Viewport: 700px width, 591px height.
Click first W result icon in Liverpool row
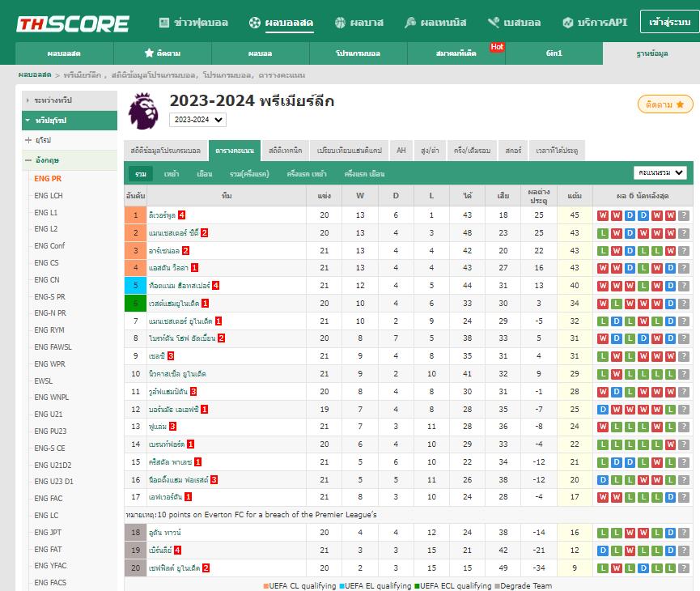click(x=603, y=215)
